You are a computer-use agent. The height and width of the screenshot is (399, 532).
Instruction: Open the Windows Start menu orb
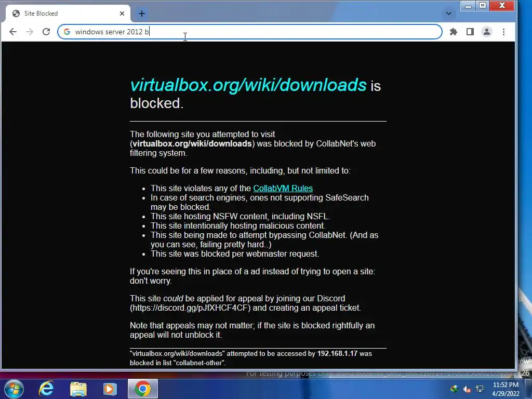pos(14,389)
